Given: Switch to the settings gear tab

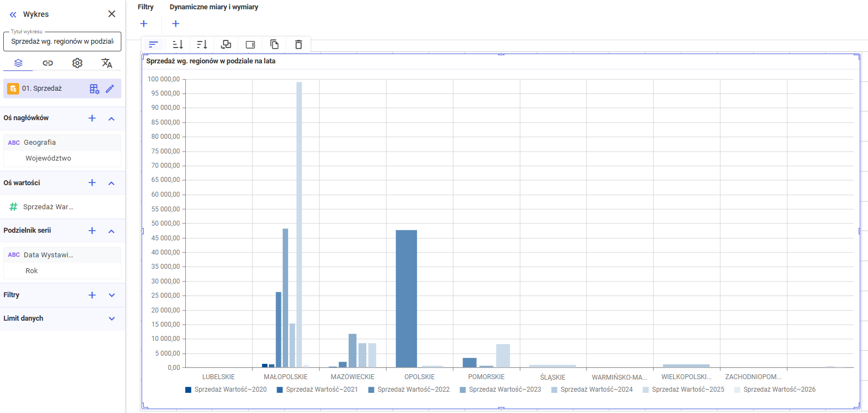Looking at the screenshot, I should click(x=77, y=63).
